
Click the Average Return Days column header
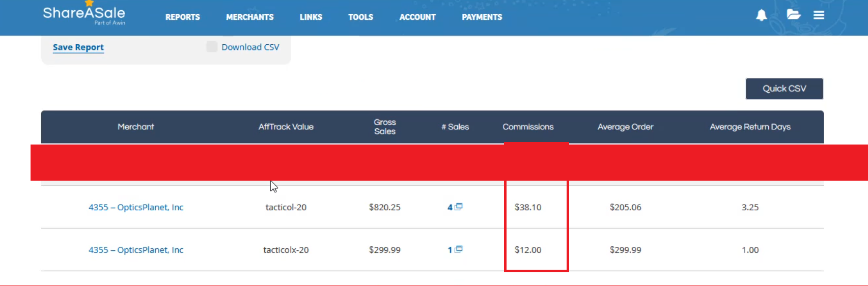click(750, 127)
